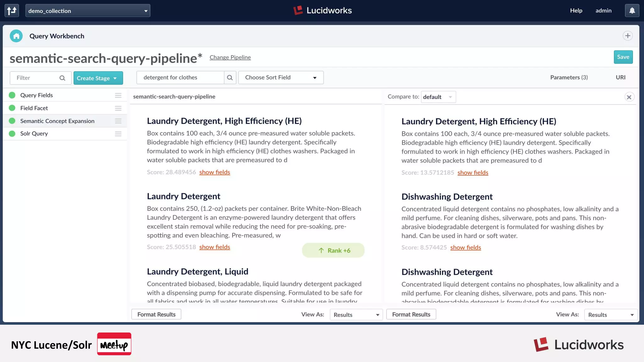Click the drag handle icon for Semantic Concept Expansion
The height and width of the screenshot is (362, 644).
[x=118, y=121]
